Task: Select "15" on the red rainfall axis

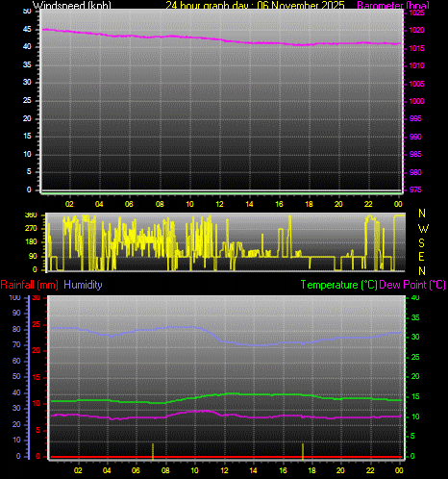Action: coord(37,378)
